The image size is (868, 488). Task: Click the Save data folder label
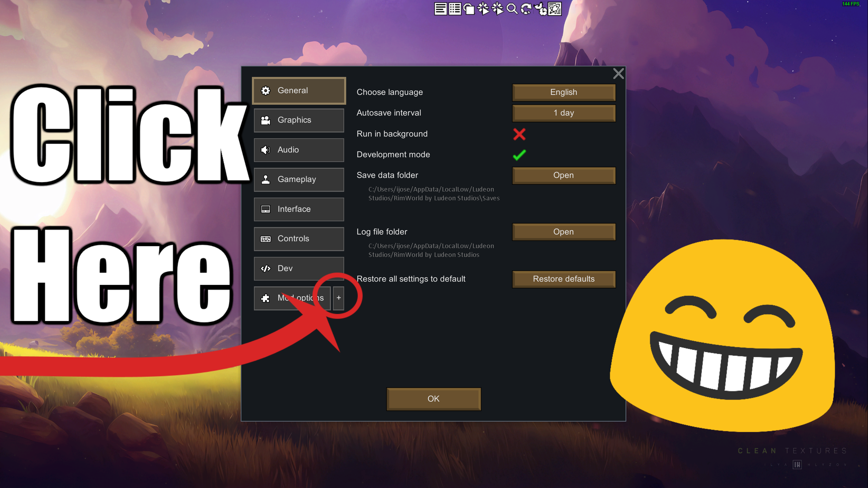point(387,175)
